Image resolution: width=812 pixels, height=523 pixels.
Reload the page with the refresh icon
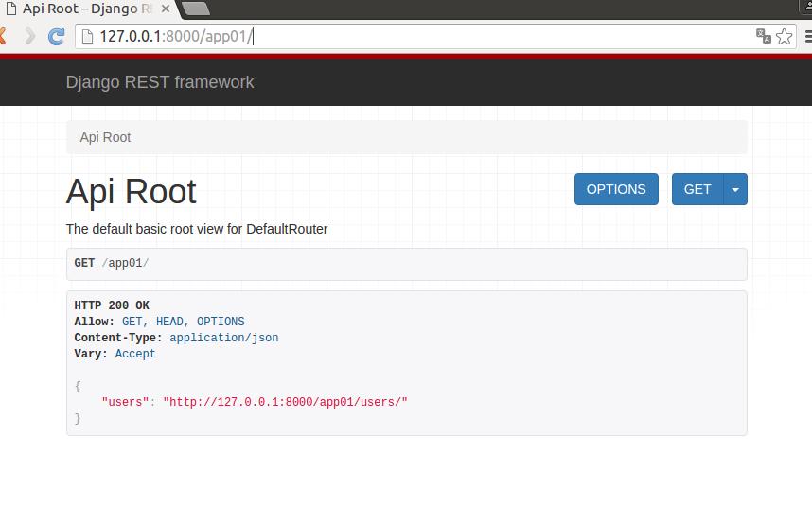tap(57, 36)
